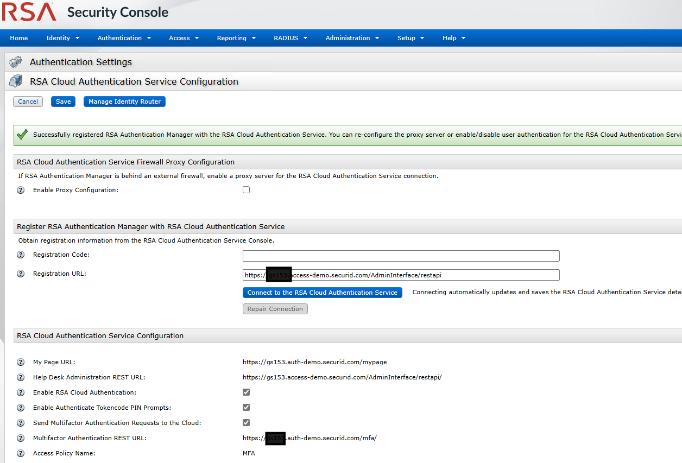The width and height of the screenshot is (682, 463).
Task: Click the Save button
Action: (63, 101)
